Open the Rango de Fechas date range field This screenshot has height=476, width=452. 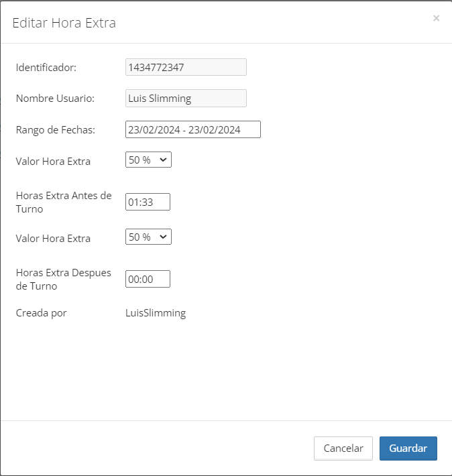(192, 129)
